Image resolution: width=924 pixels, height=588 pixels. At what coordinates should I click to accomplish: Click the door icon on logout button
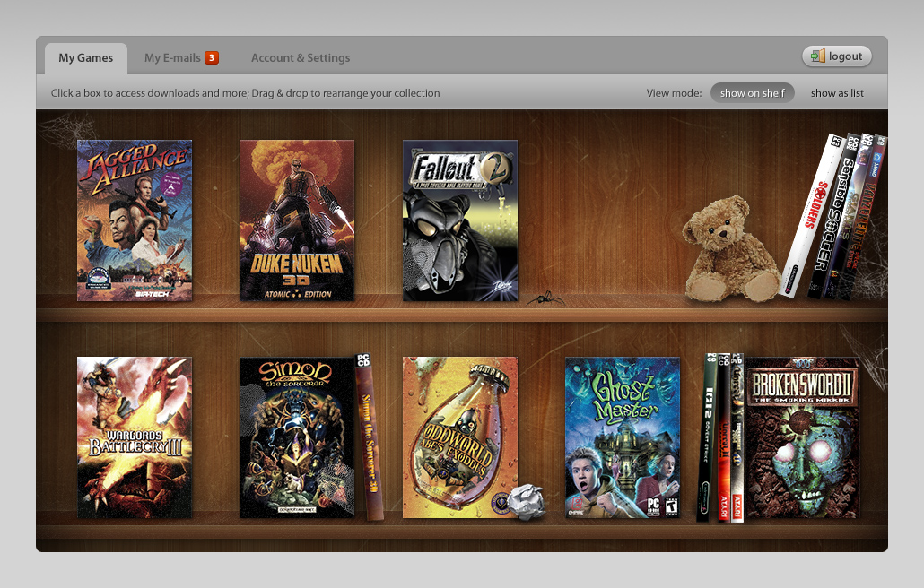pos(818,56)
